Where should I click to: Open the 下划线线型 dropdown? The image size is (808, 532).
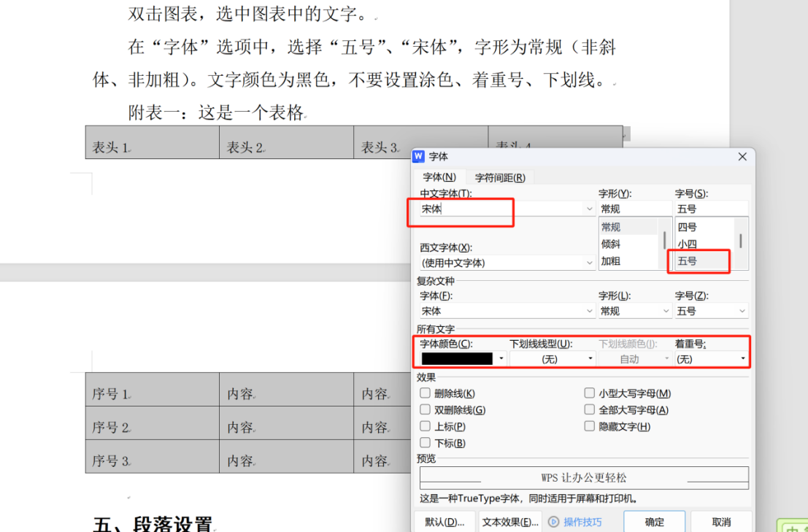(590, 359)
